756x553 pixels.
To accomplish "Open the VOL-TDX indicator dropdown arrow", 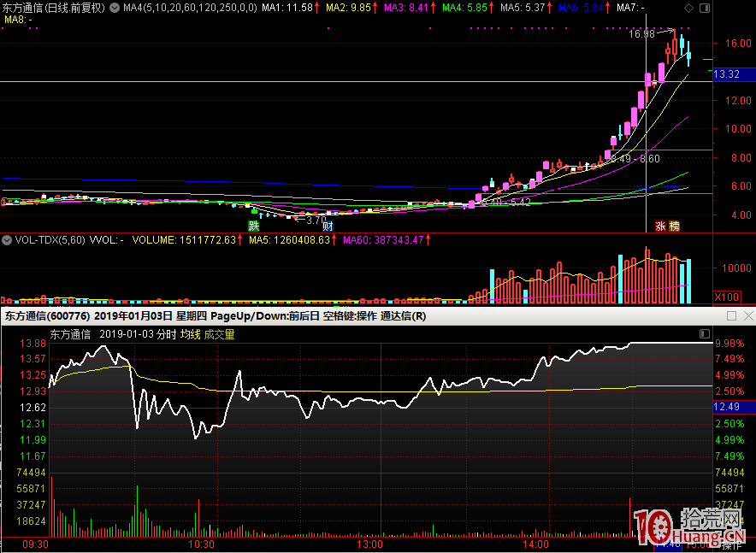I will 7,240.
